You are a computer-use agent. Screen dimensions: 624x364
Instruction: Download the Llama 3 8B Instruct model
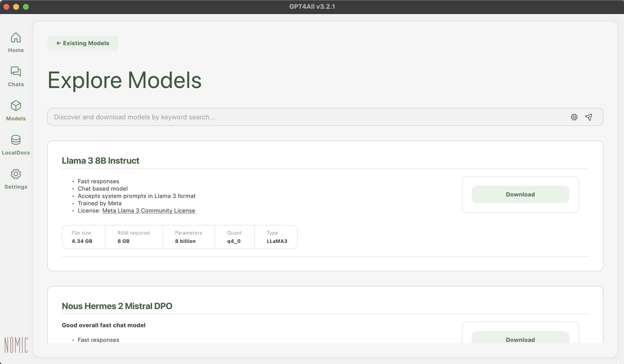point(520,194)
